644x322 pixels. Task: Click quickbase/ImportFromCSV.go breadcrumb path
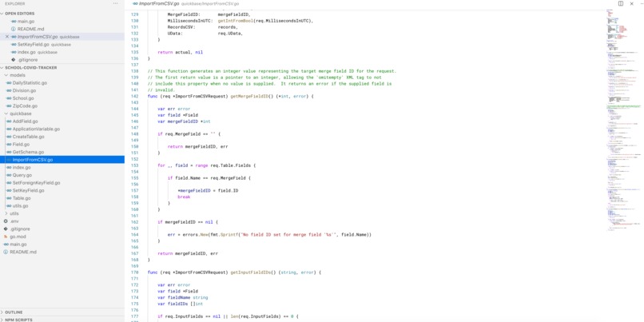point(210,4)
